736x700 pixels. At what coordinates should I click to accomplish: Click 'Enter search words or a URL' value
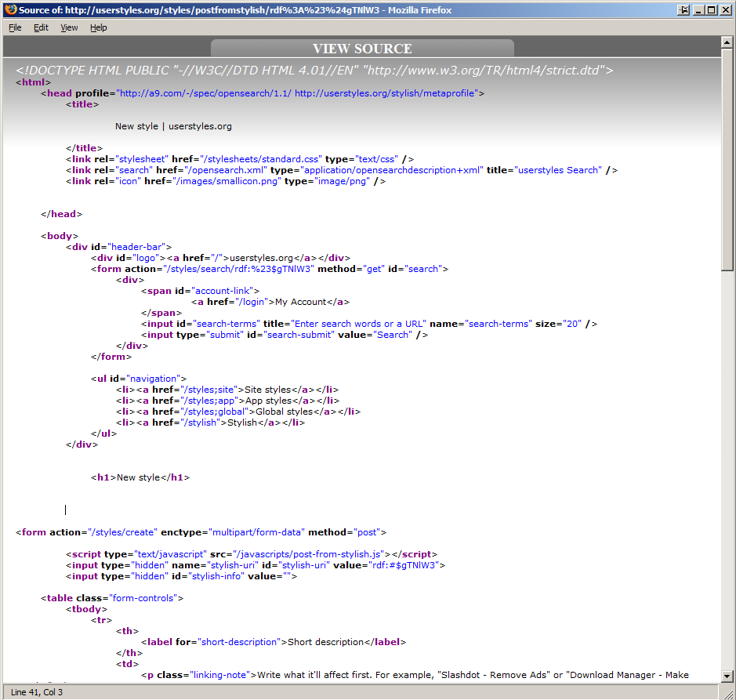(358, 324)
